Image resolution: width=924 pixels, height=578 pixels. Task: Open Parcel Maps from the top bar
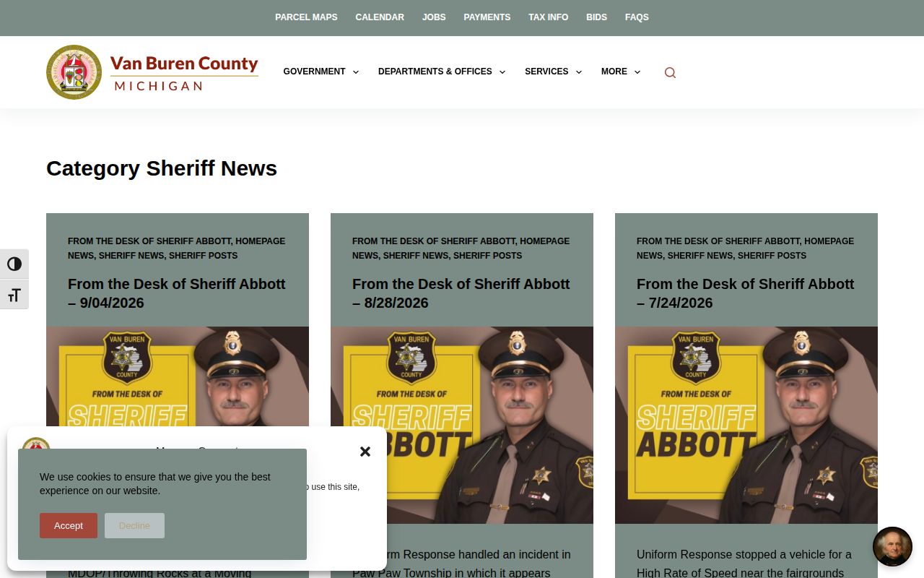pos(306,17)
